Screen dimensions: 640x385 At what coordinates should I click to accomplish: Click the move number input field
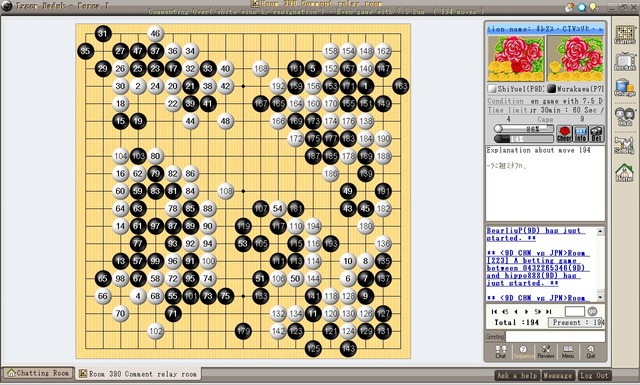[x=574, y=312]
